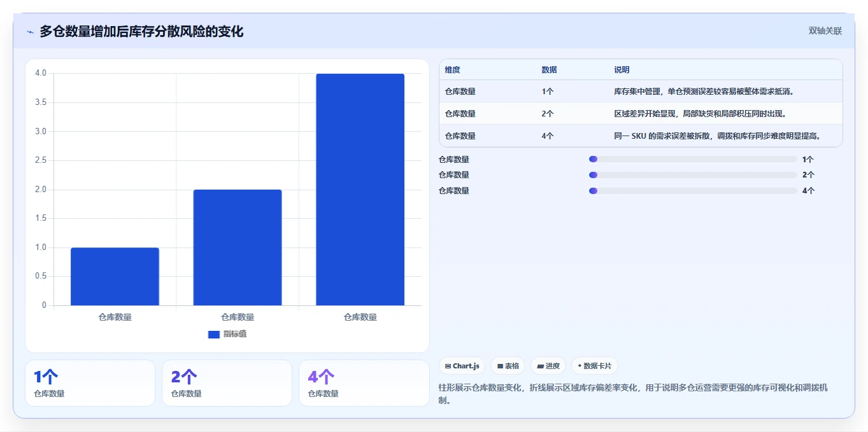This screenshot has height=432, width=868.
Task: Click the table cell showing 1个
Action: [548, 92]
